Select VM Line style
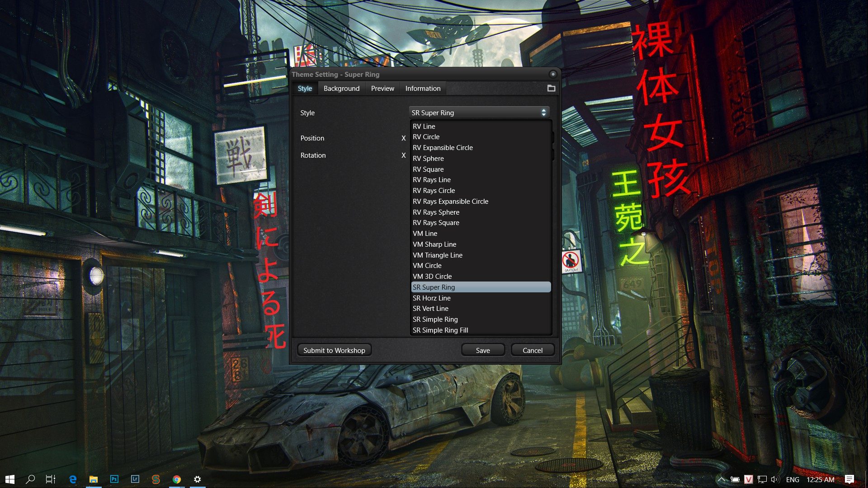Image resolution: width=868 pixels, height=488 pixels. point(481,234)
